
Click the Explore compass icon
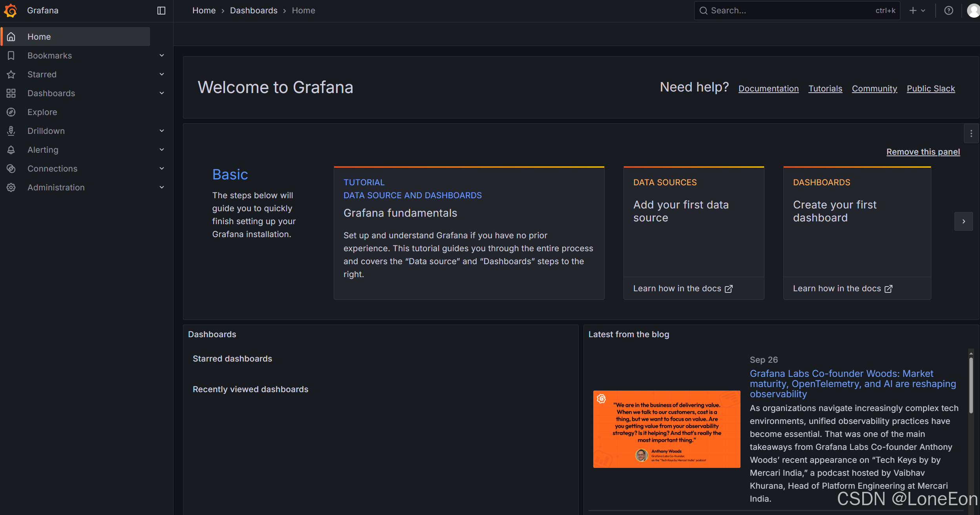pos(11,112)
